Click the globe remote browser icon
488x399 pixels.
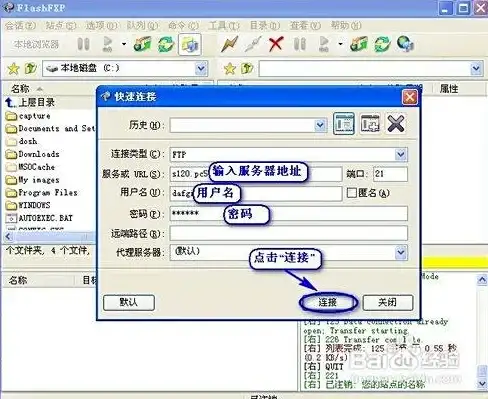pos(405,44)
